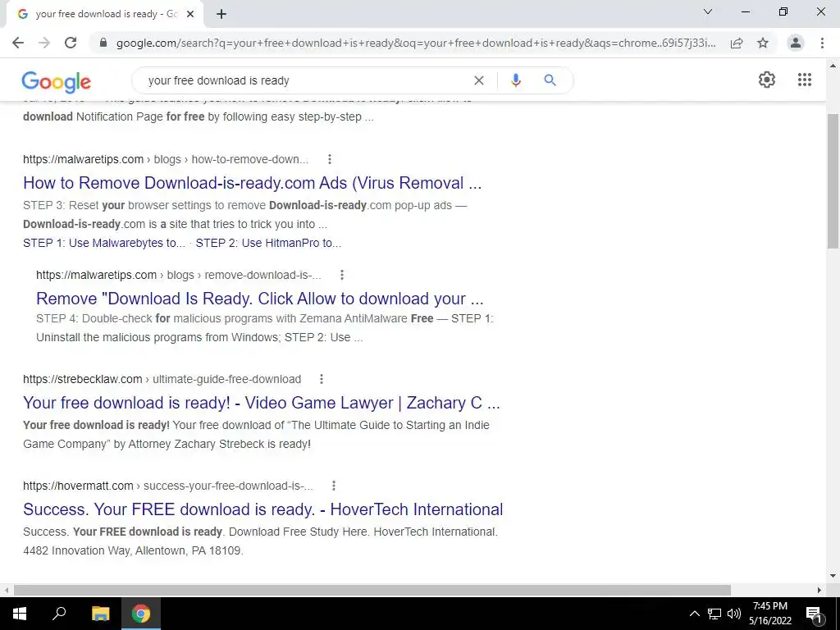Open the Chrome profile avatar menu
Image resolution: width=840 pixels, height=630 pixels.
pyautogui.click(x=796, y=43)
